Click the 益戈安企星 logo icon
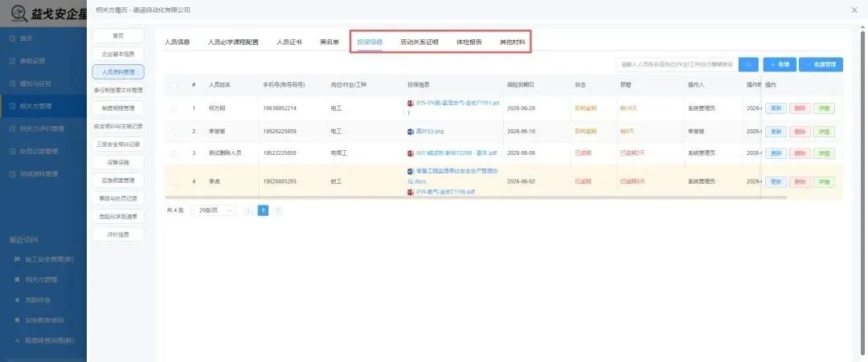 [18, 14]
